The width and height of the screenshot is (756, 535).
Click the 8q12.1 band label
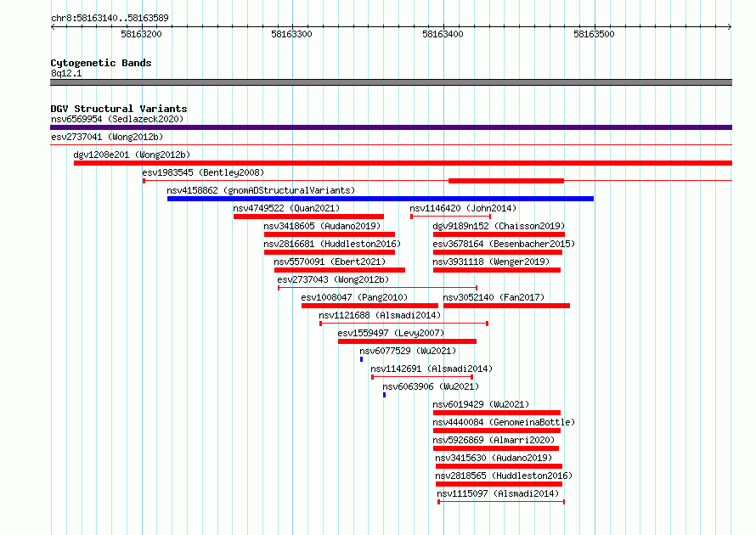66,73
